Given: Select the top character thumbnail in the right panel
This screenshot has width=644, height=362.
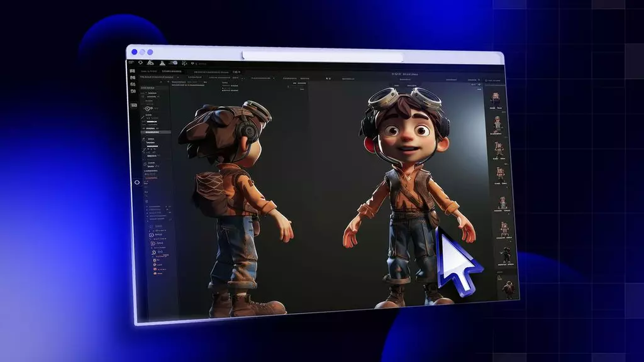Looking at the screenshot, I should [496, 99].
